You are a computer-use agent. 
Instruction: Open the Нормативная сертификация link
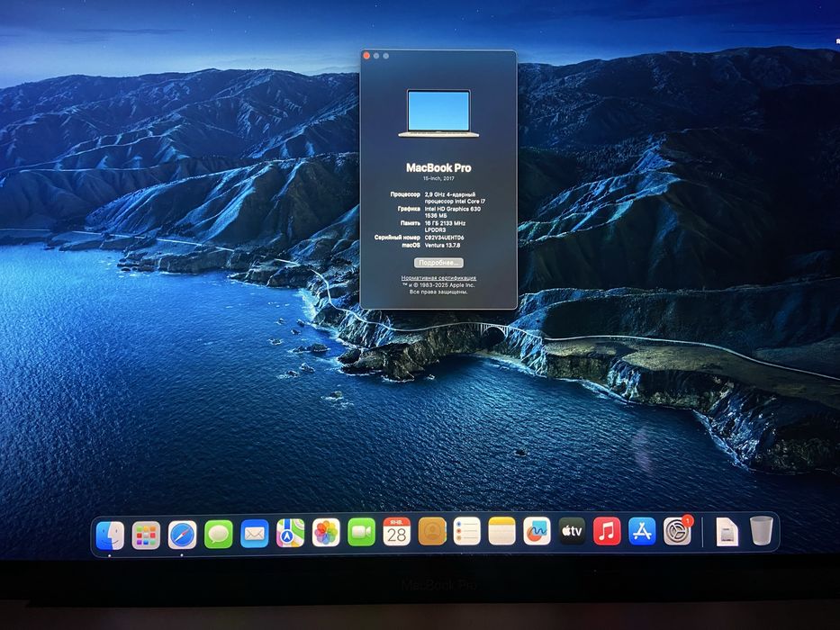click(x=438, y=278)
